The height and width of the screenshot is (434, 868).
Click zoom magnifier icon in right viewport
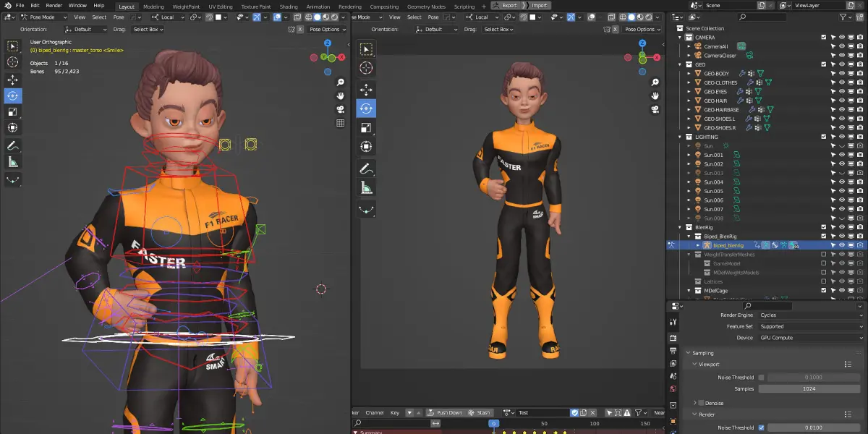(x=655, y=82)
